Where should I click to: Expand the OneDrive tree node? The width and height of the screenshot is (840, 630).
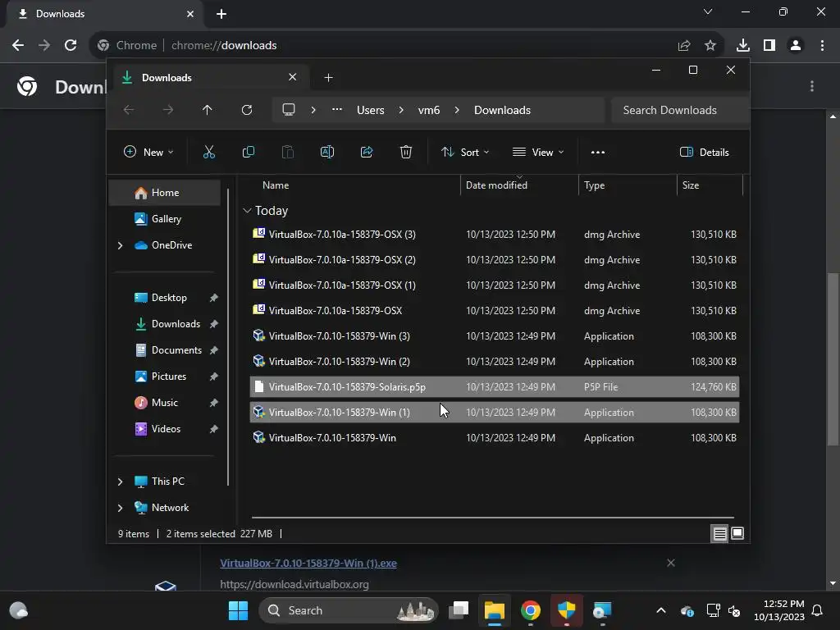pos(120,245)
